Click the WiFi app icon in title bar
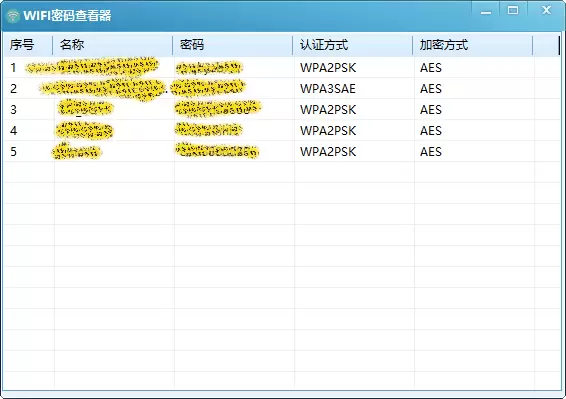Screen dimensions: 566x399 pos(13,16)
